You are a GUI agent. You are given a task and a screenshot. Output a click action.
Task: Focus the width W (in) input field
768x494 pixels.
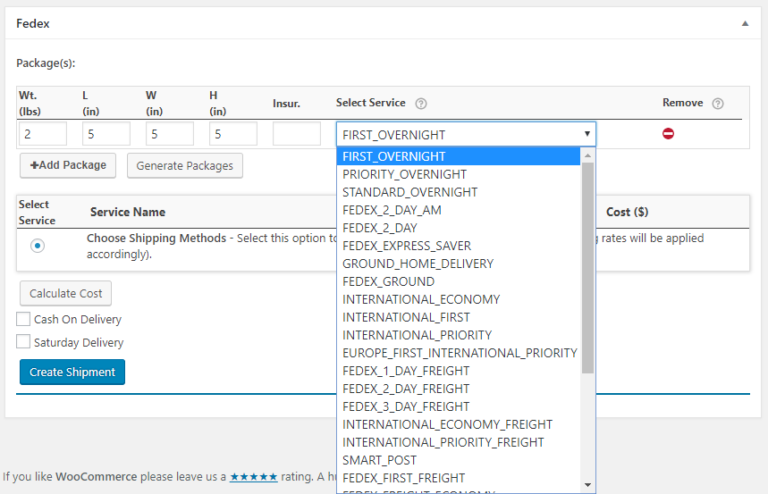coord(169,134)
